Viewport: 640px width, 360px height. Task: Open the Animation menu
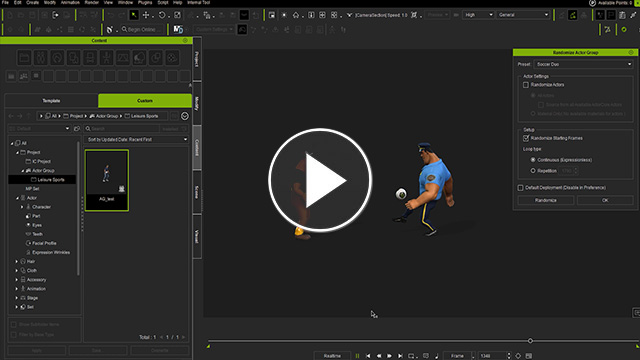70,2
